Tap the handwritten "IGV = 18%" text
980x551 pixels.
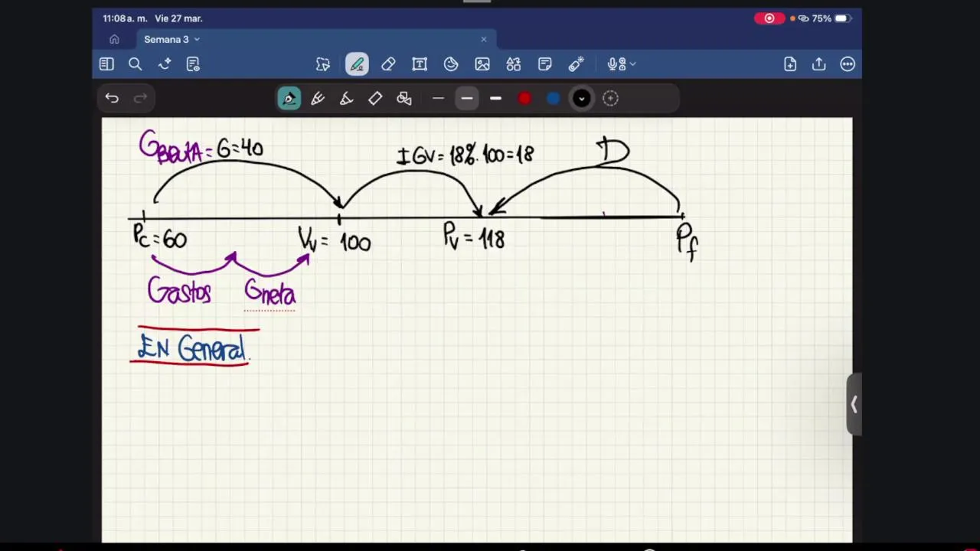coord(436,155)
